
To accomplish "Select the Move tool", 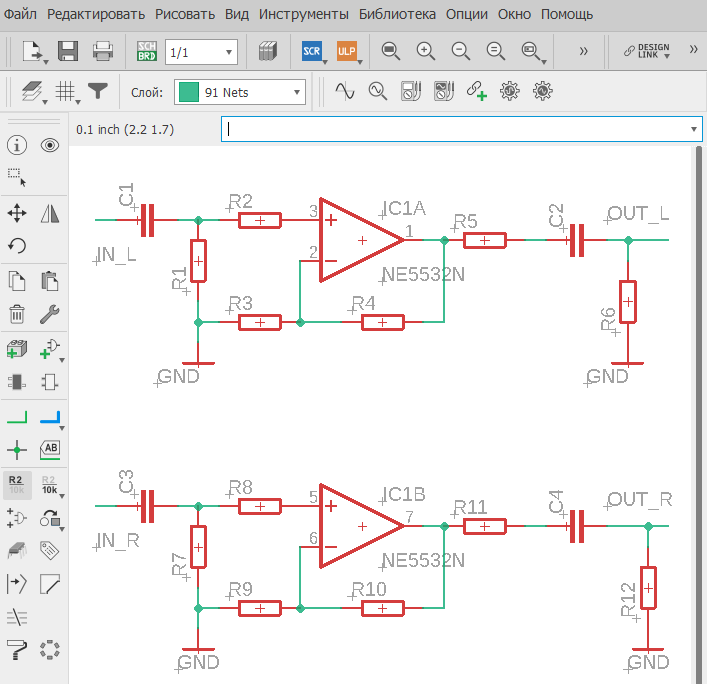I will click(x=17, y=213).
